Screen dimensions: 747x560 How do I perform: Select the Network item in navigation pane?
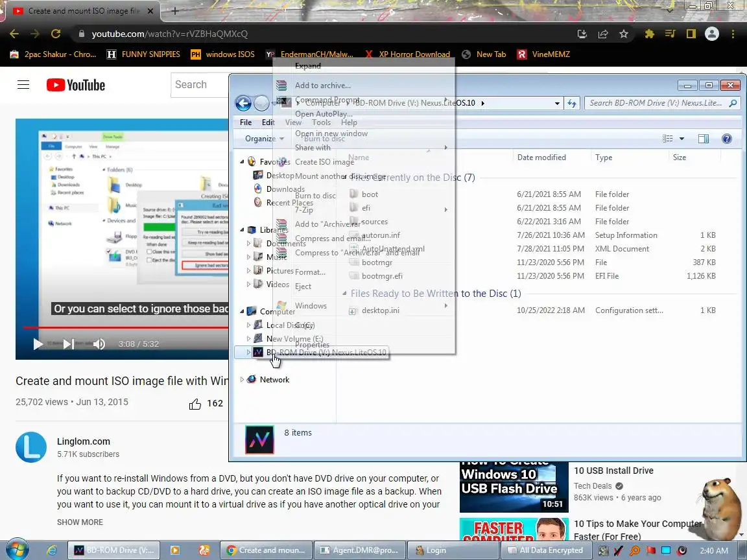pyautogui.click(x=274, y=380)
